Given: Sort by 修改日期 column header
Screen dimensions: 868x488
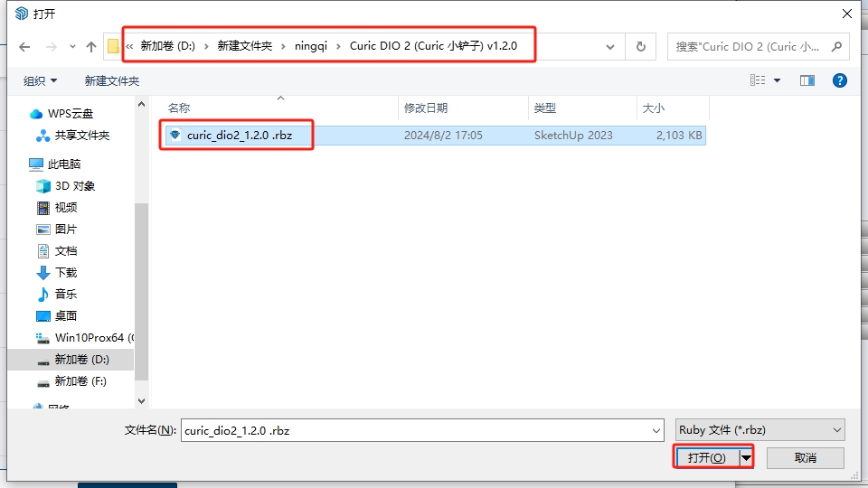Looking at the screenshot, I should pos(426,108).
